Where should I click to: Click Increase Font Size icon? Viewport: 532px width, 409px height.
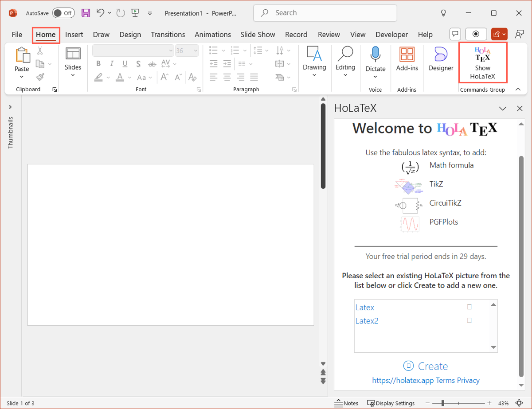pos(164,77)
